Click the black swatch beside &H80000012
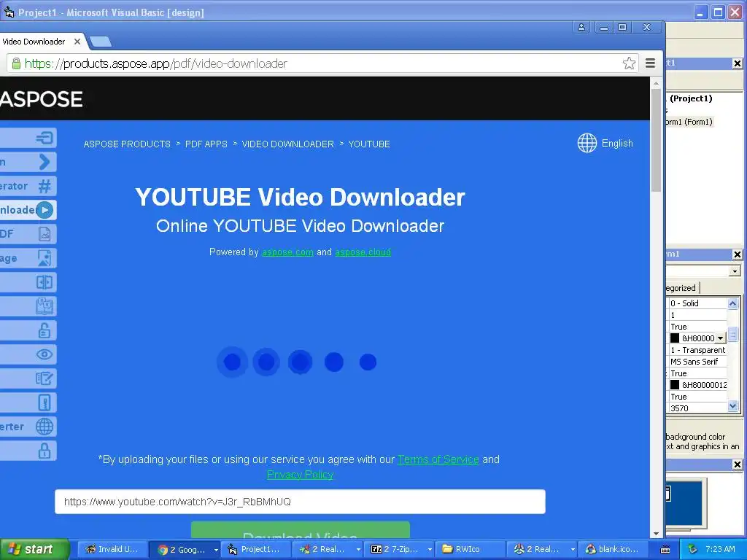Viewport: 747px width, 560px height. click(675, 385)
